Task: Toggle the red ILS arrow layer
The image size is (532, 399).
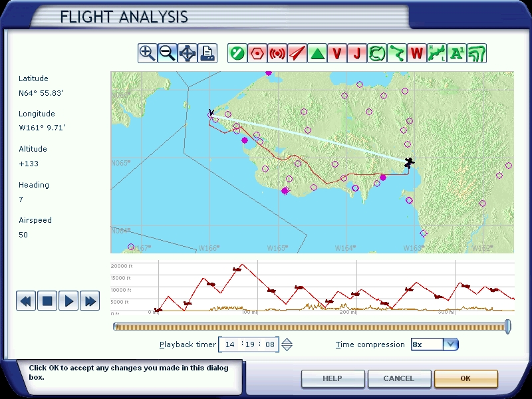Action: (297, 53)
